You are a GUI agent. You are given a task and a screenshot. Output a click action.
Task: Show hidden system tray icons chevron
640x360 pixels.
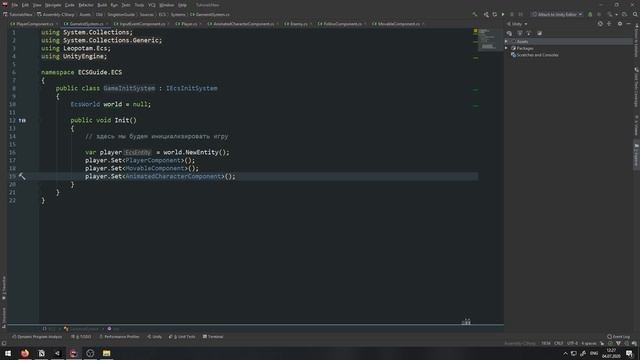pyautogui.click(x=565, y=353)
